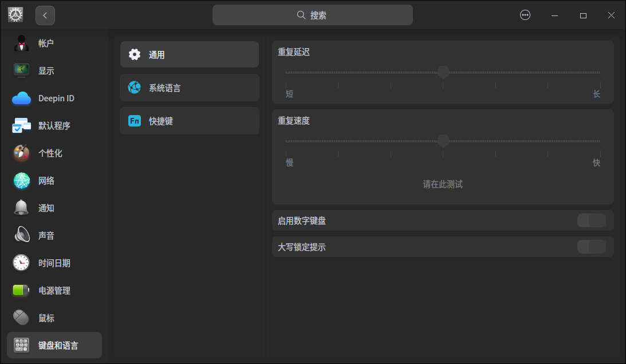Open 电源管理 power settings icon
This screenshot has height=364, width=626.
coord(21,290)
